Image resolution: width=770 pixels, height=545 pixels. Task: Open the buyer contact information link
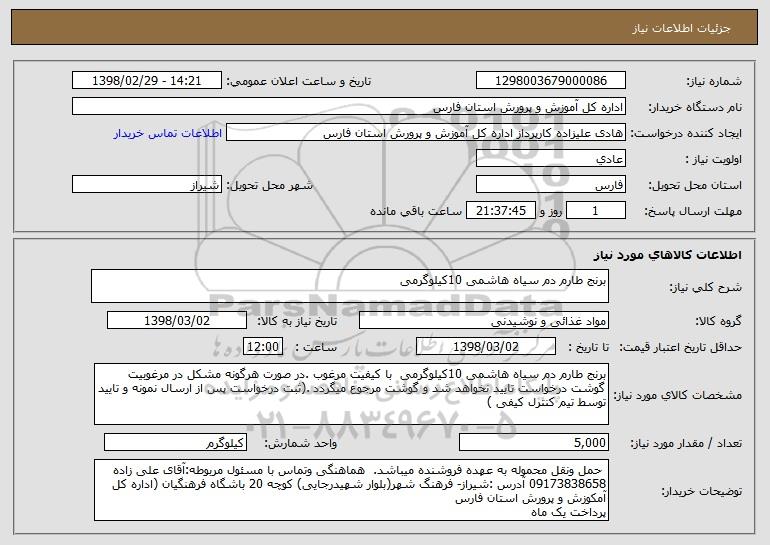tap(168, 134)
